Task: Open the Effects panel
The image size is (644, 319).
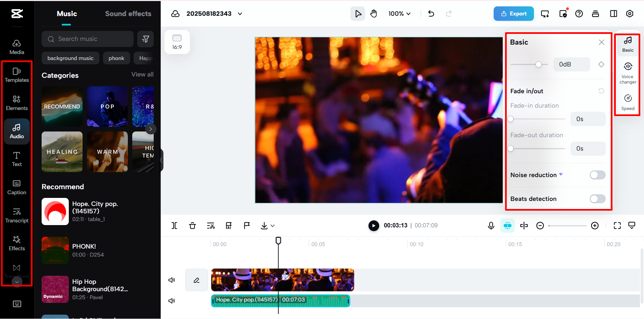Action: 17,243
